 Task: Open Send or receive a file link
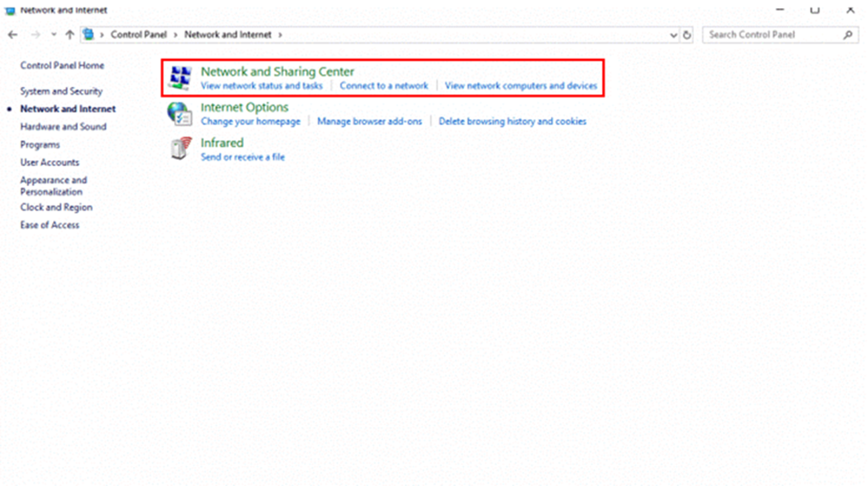coord(243,157)
